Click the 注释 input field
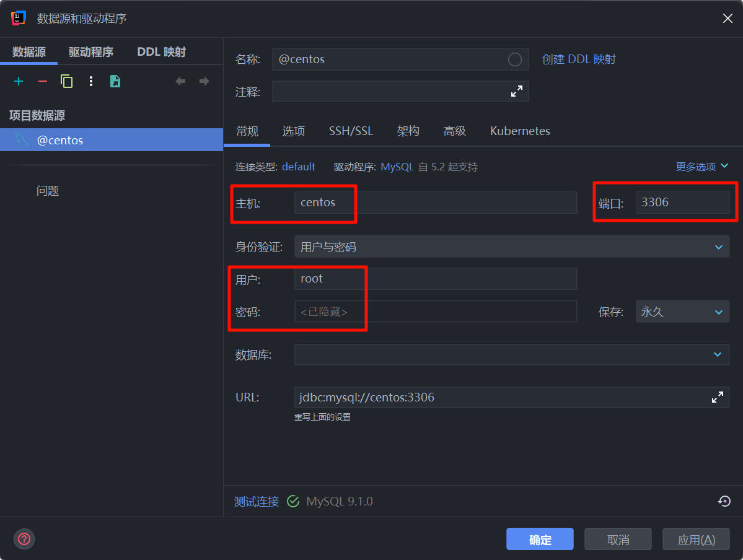743x560 pixels. [400, 92]
